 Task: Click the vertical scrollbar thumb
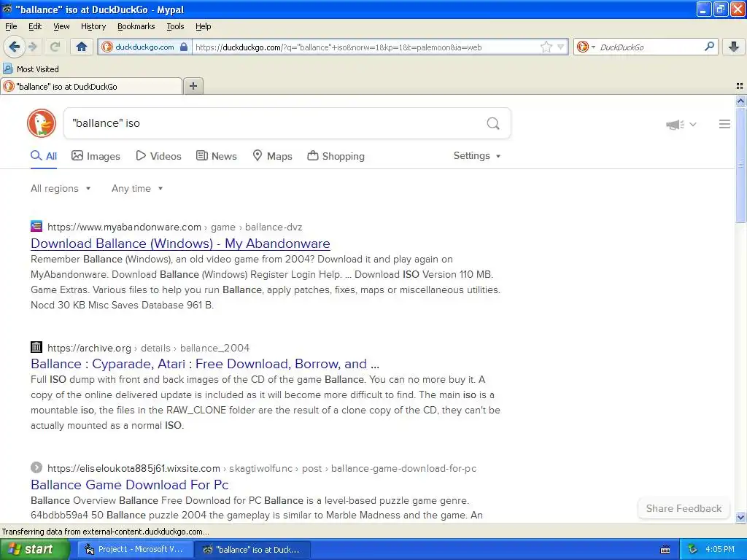[x=740, y=165]
